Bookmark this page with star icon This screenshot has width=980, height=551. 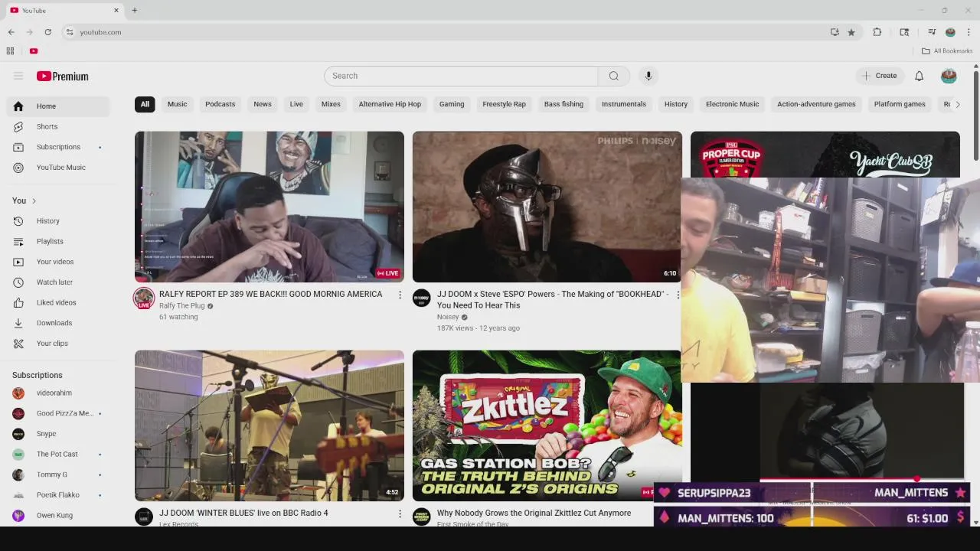click(x=851, y=32)
